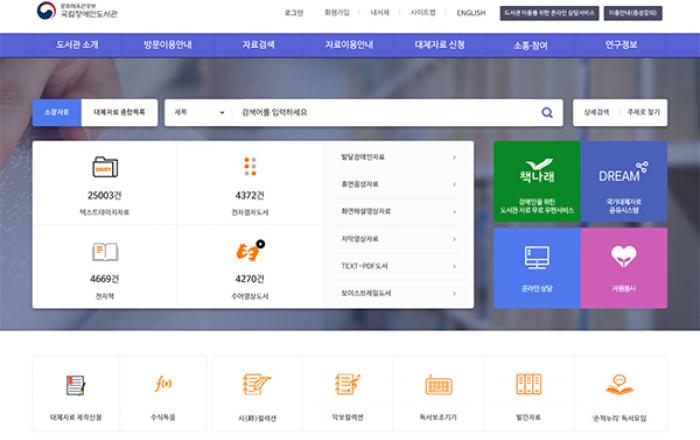The height and width of the screenshot is (440, 700).
Task: Open the pink 자원봉사 heart tile
Action: pyautogui.click(x=623, y=267)
